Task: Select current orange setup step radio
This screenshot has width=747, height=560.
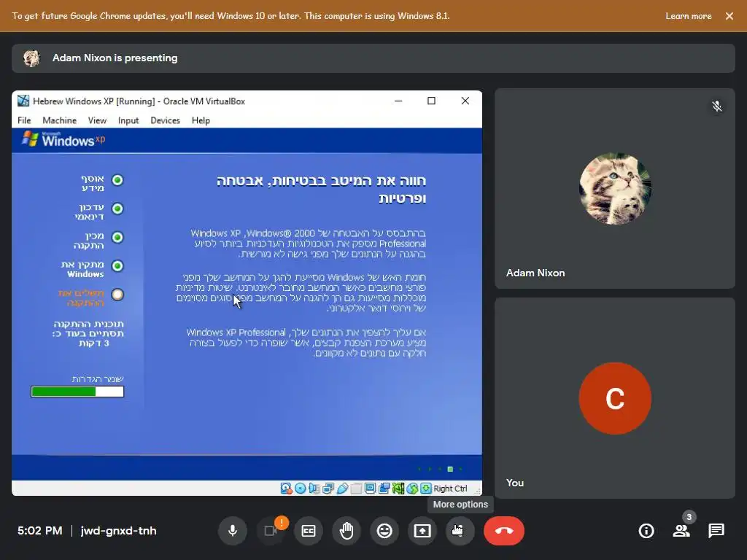Action: click(117, 295)
